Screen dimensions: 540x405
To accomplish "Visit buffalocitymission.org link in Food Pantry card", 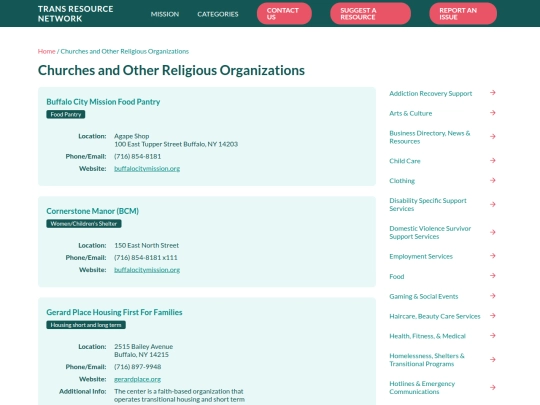I will pyautogui.click(x=147, y=168).
